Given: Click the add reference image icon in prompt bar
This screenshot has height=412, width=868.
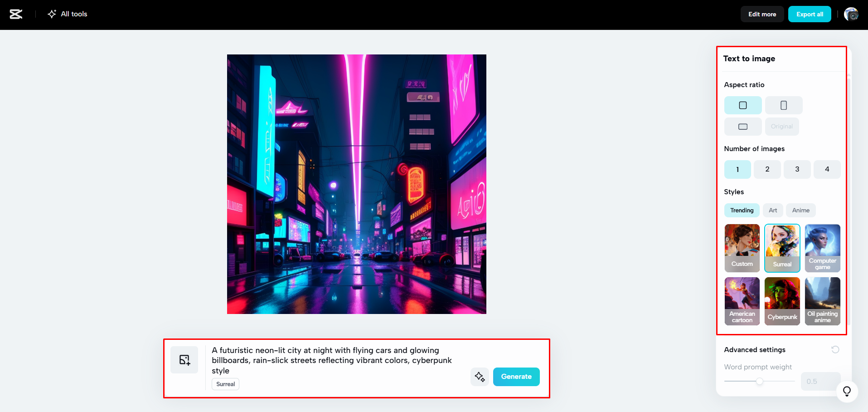Looking at the screenshot, I should (x=184, y=359).
